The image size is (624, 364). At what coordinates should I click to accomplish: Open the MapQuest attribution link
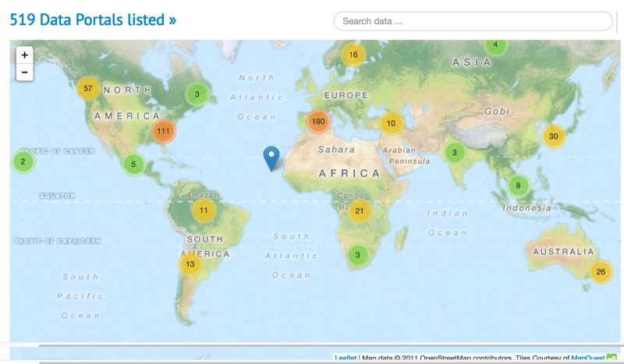click(588, 358)
